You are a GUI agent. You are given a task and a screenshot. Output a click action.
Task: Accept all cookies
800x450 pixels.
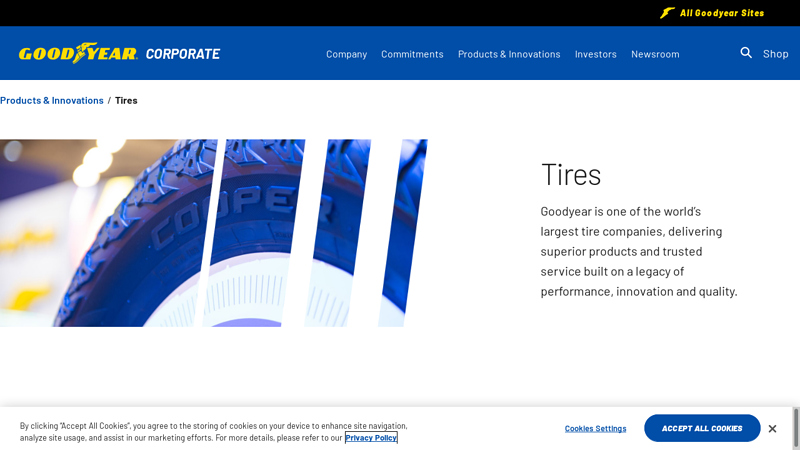[x=702, y=428]
